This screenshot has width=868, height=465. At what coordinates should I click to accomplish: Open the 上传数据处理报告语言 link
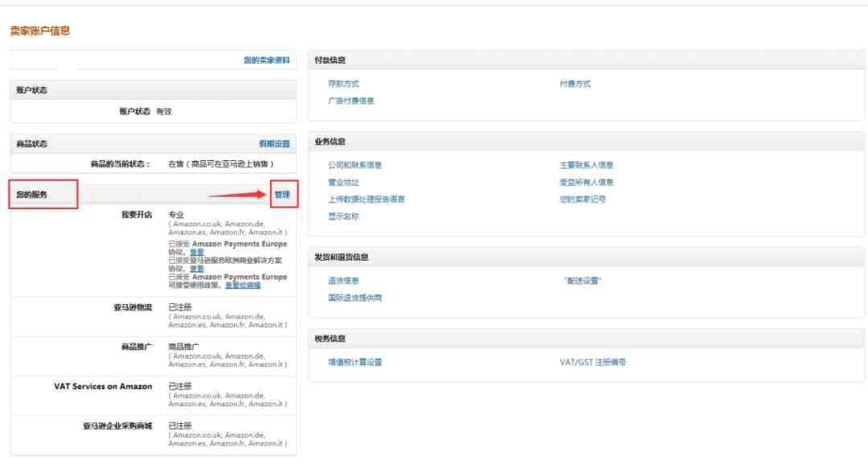coord(366,200)
